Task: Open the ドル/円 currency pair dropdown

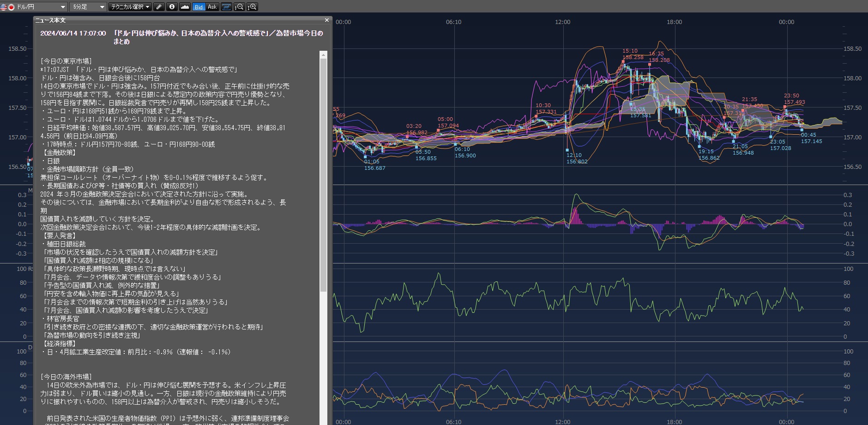Action: [x=63, y=7]
